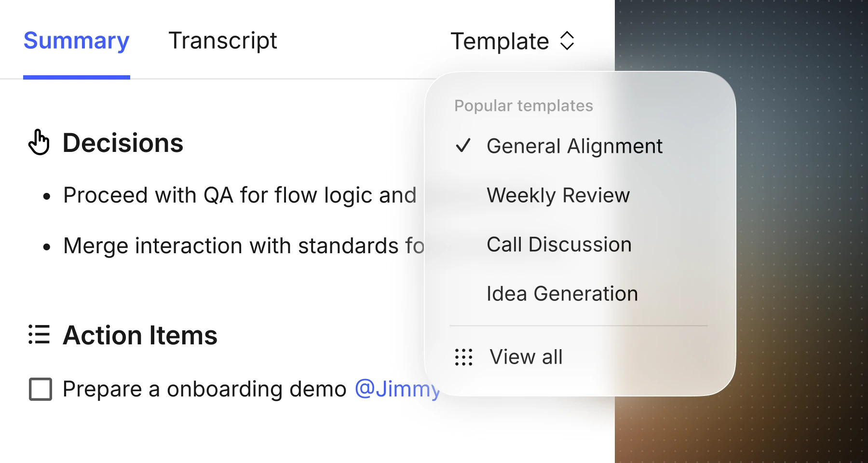Click the up-down chevron icon next to Template
The image size is (868, 463).
tap(567, 41)
